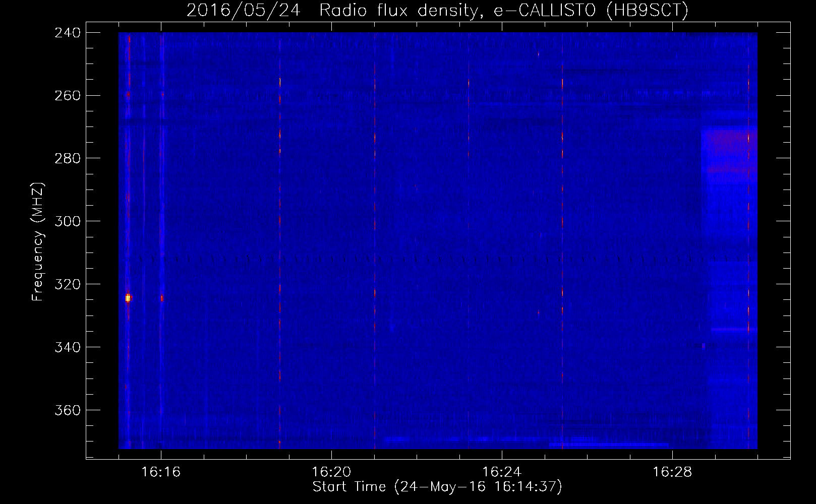Click the 16:16 time tick label
The image size is (816, 504).
[x=161, y=472]
